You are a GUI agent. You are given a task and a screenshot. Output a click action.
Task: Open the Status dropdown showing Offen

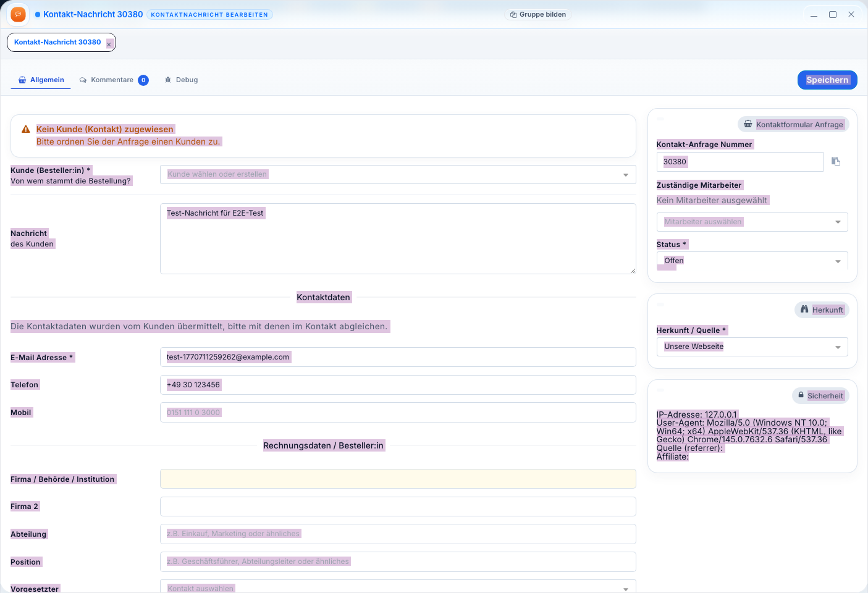752,261
